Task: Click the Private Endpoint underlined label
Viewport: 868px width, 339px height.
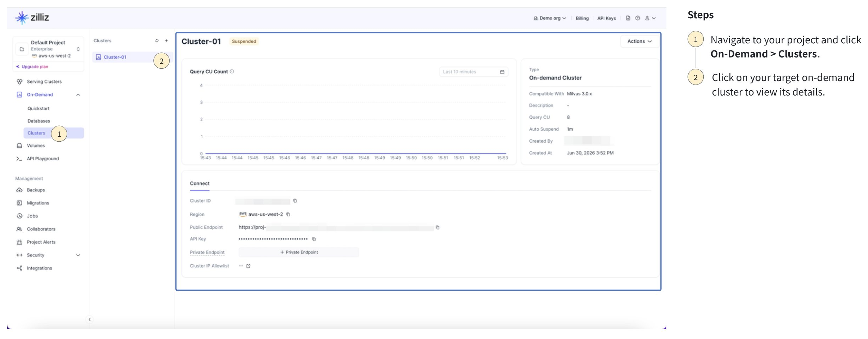Action: 207,252
